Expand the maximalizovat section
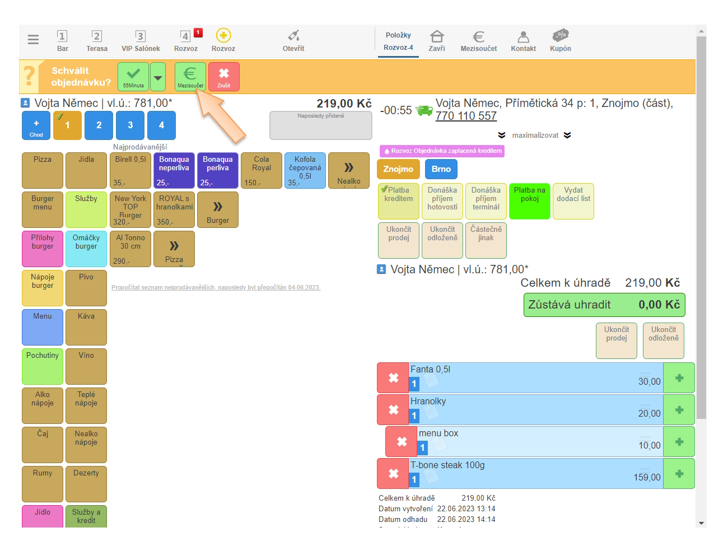This screenshot has height=560, width=728. [x=535, y=136]
